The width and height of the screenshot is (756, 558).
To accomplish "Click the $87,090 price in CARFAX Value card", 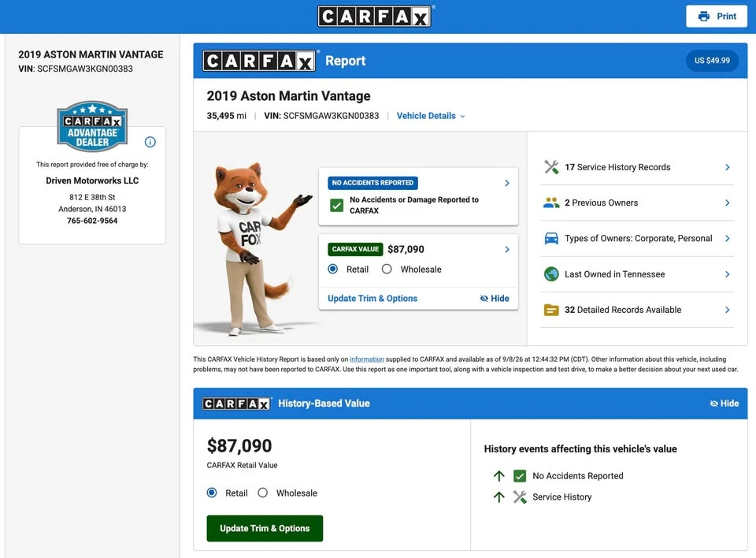I will pyautogui.click(x=406, y=250).
